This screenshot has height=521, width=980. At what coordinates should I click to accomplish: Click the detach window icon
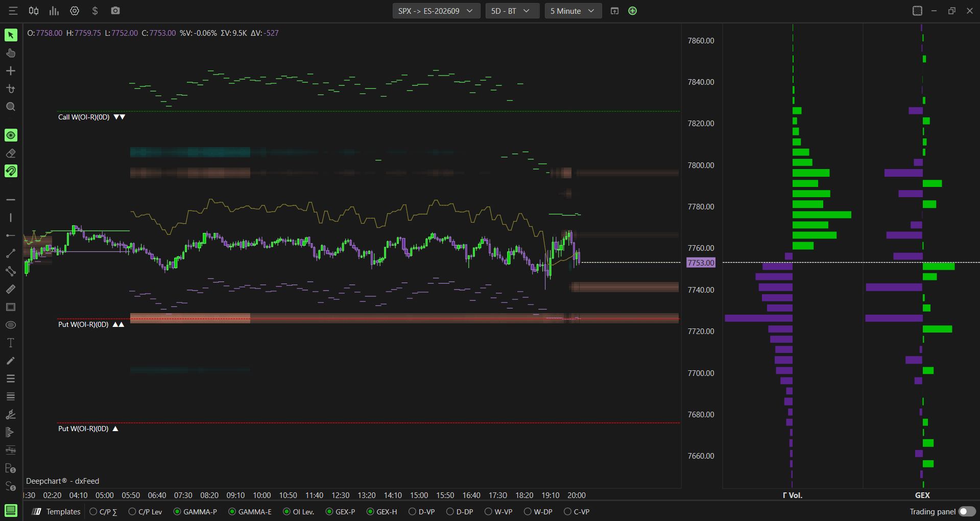coord(615,11)
